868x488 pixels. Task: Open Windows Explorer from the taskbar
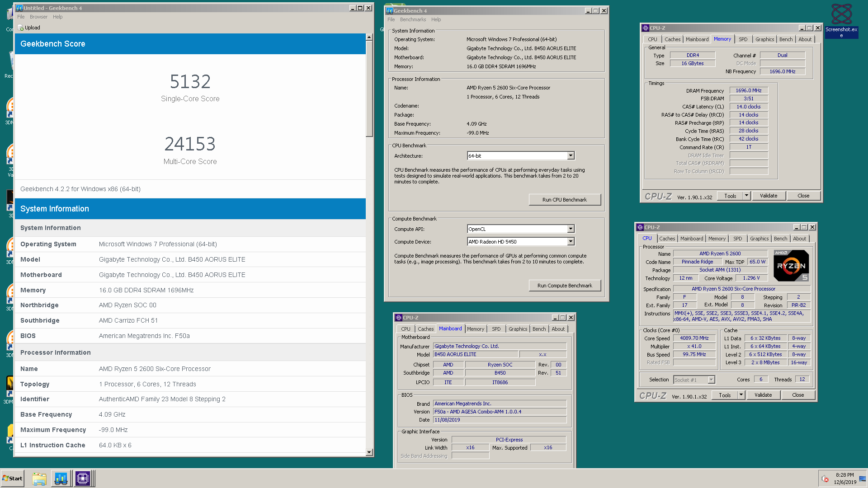[39, 479]
